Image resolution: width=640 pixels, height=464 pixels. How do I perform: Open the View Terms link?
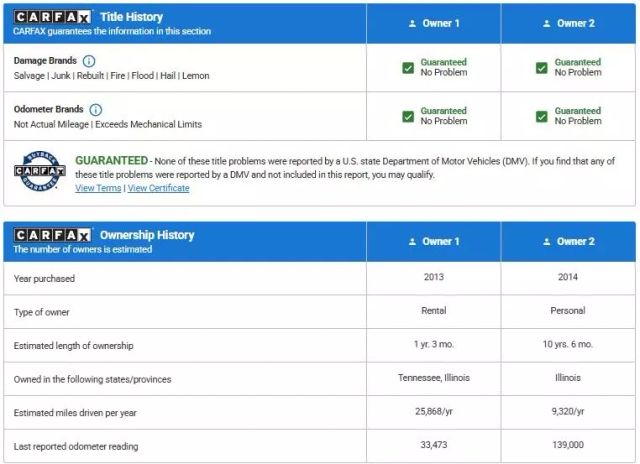pyautogui.click(x=98, y=188)
